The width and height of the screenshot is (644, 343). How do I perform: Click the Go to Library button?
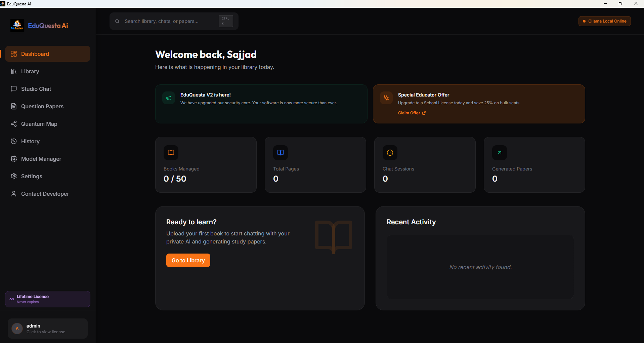(x=188, y=260)
